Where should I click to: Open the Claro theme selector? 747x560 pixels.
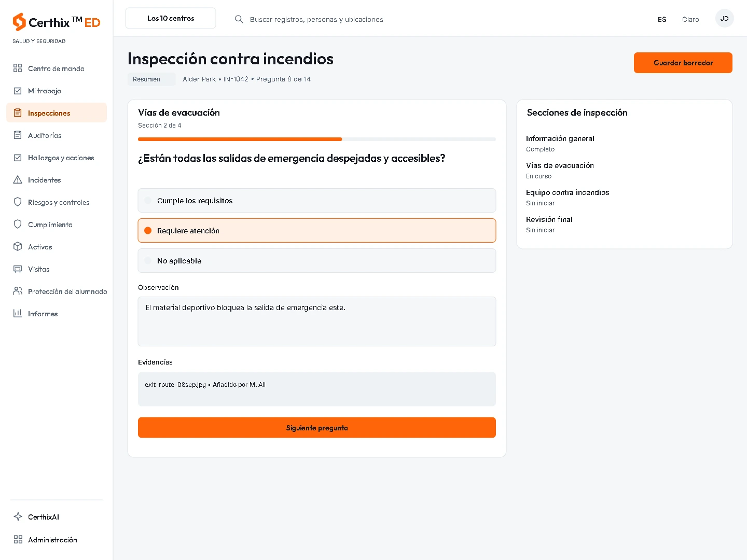[690, 19]
